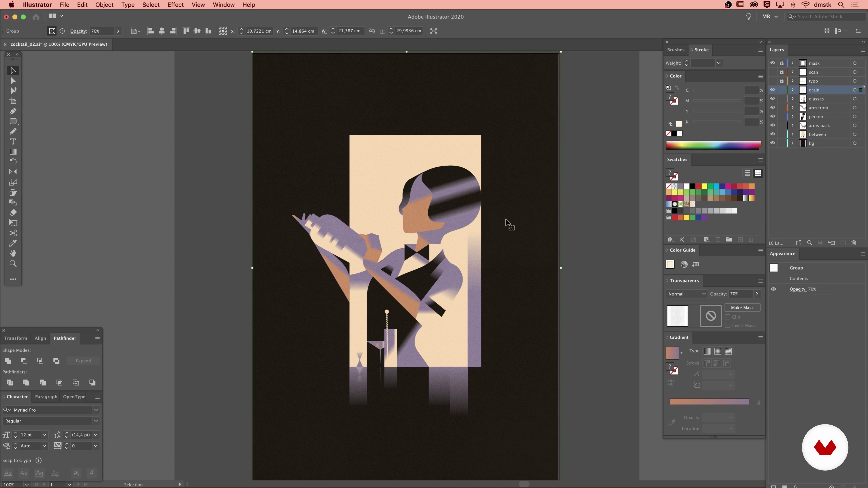Viewport: 868px width, 488px height.
Task: Select the Selection tool
Action: pyautogui.click(x=13, y=70)
